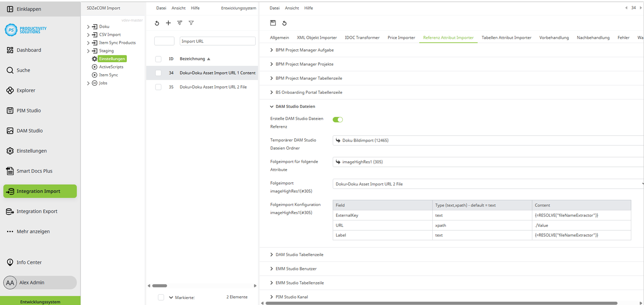
Task: Open the Ansicht menu of the right panel
Action: click(293, 8)
